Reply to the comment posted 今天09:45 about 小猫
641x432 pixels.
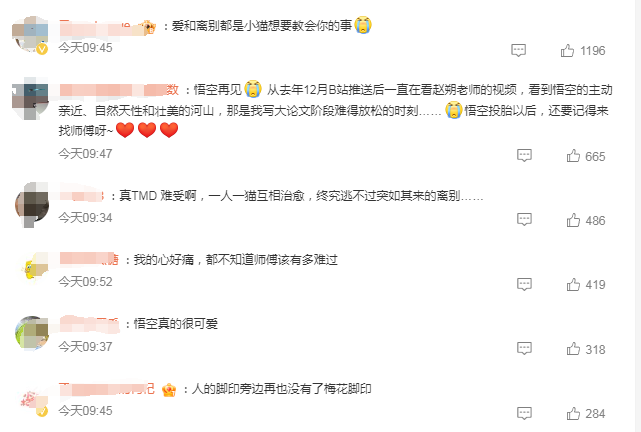(518, 51)
